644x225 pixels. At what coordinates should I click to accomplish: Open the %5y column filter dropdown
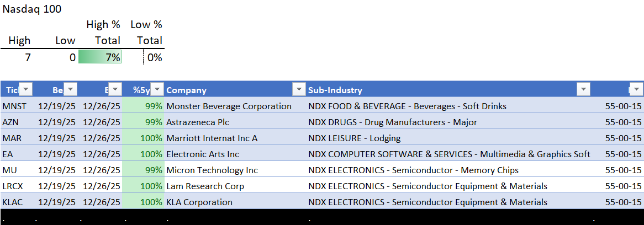click(158, 90)
